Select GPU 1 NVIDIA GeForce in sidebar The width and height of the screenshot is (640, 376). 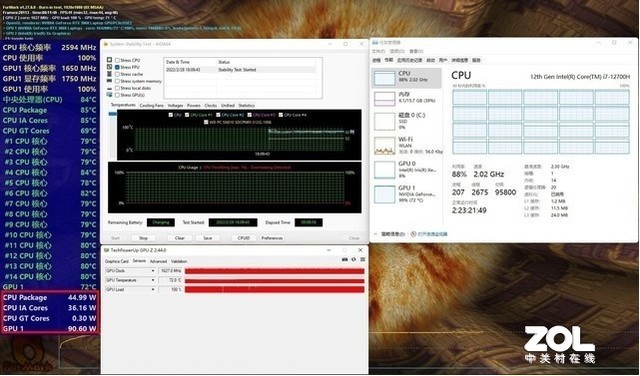(407, 194)
